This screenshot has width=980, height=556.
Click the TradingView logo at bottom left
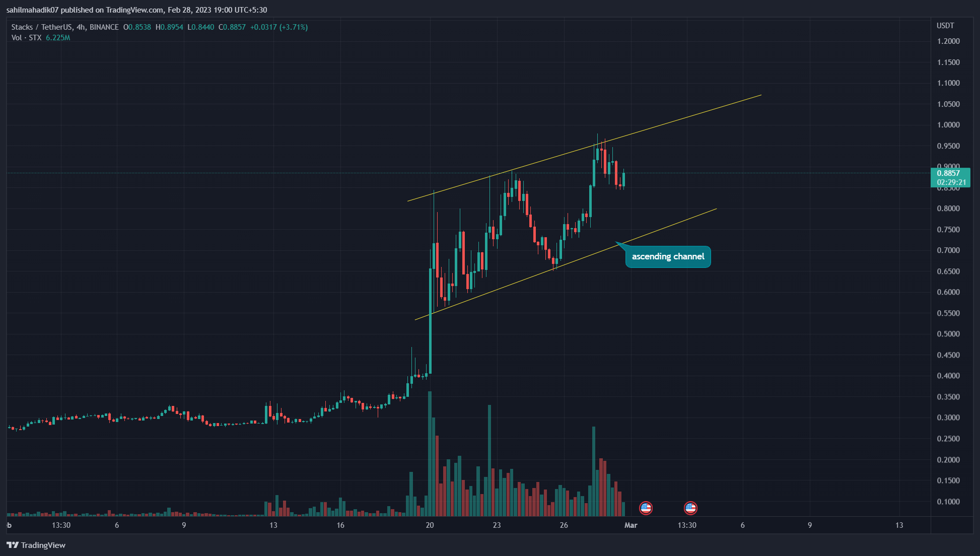coord(36,545)
